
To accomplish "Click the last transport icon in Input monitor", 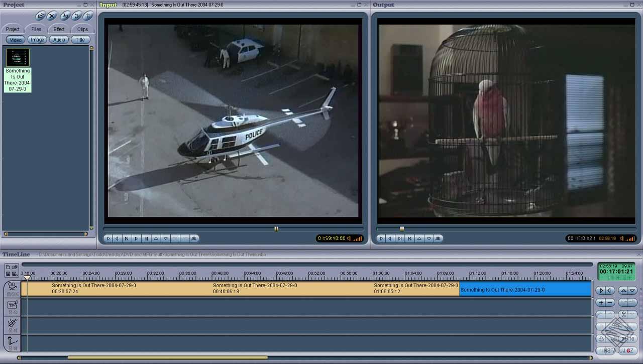I will [x=194, y=238].
